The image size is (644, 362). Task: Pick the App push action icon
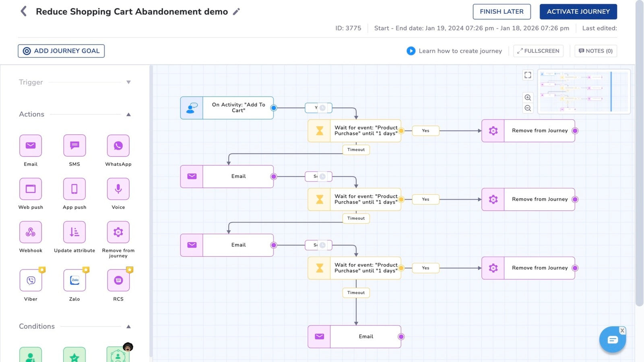74,189
